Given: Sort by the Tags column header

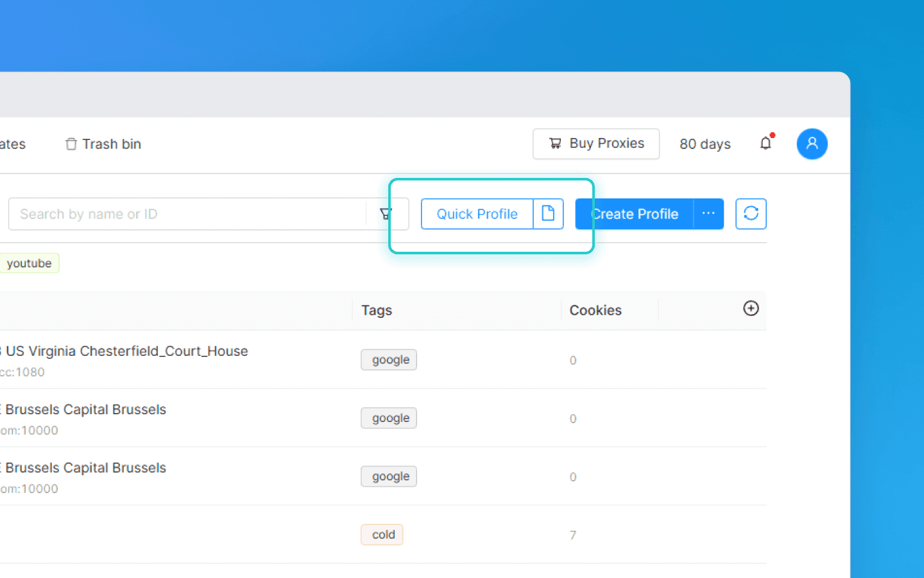Looking at the screenshot, I should pos(377,310).
